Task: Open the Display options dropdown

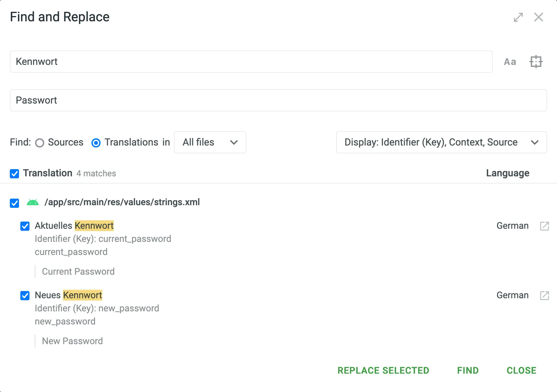Action: point(441,142)
